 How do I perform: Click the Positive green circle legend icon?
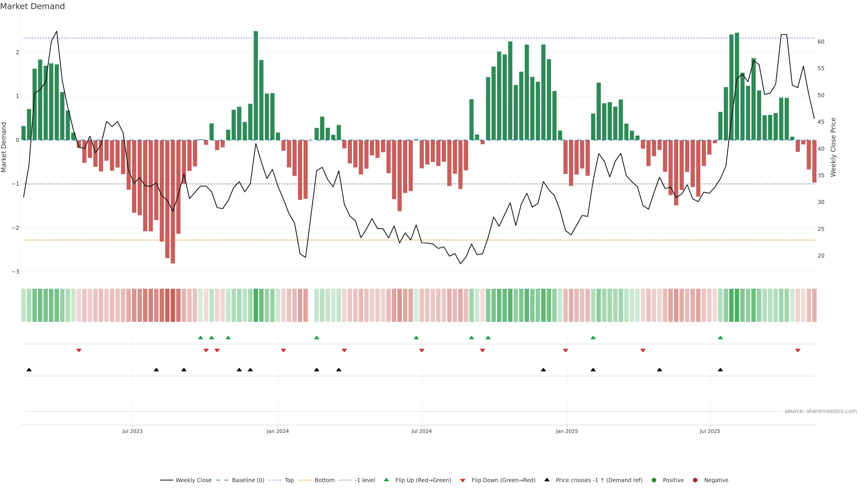coord(654,480)
